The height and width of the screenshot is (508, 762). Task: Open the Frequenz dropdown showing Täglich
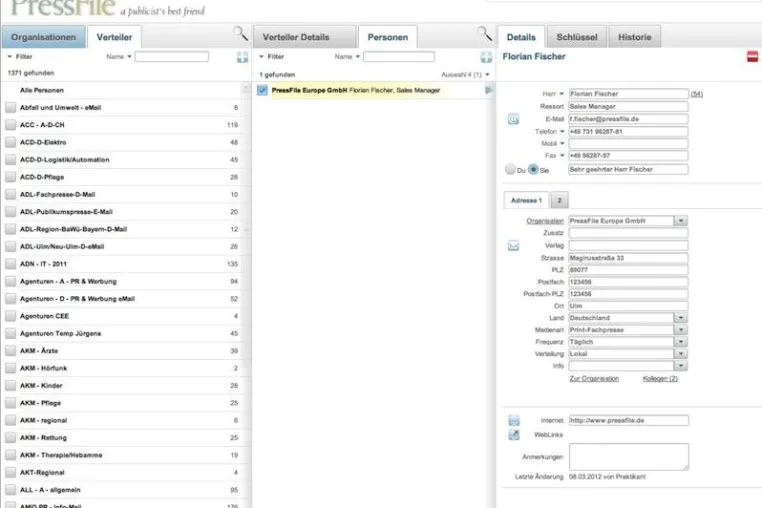point(681,342)
